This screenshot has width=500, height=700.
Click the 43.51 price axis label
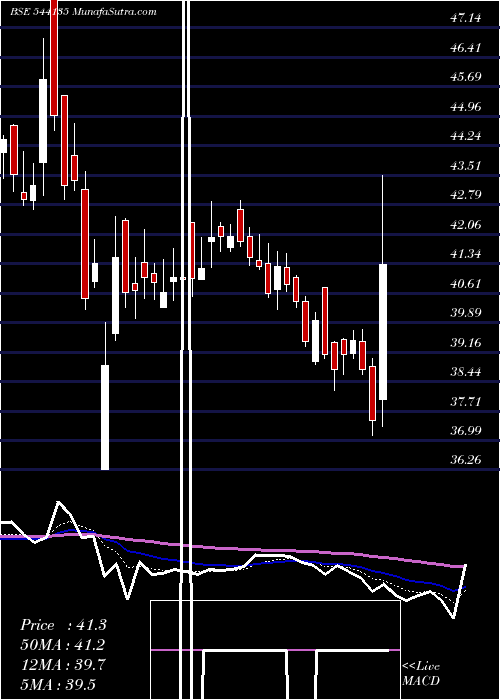[x=466, y=165]
